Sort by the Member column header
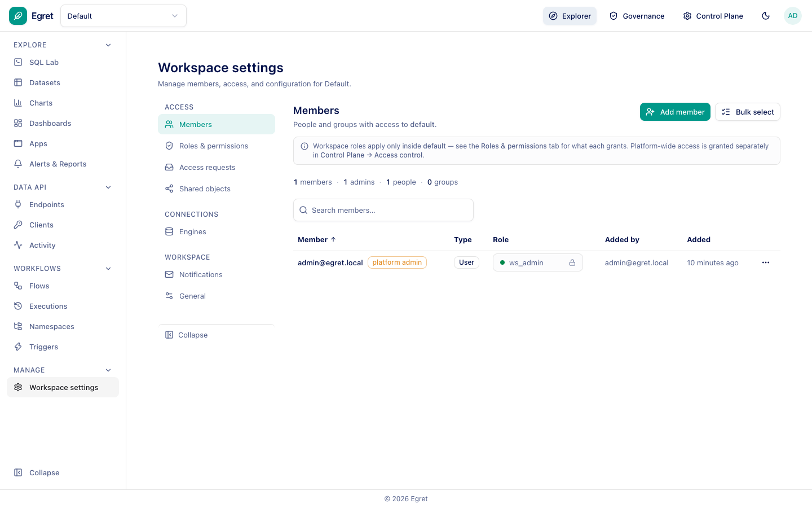This screenshot has height=508, width=812. coord(317,240)
